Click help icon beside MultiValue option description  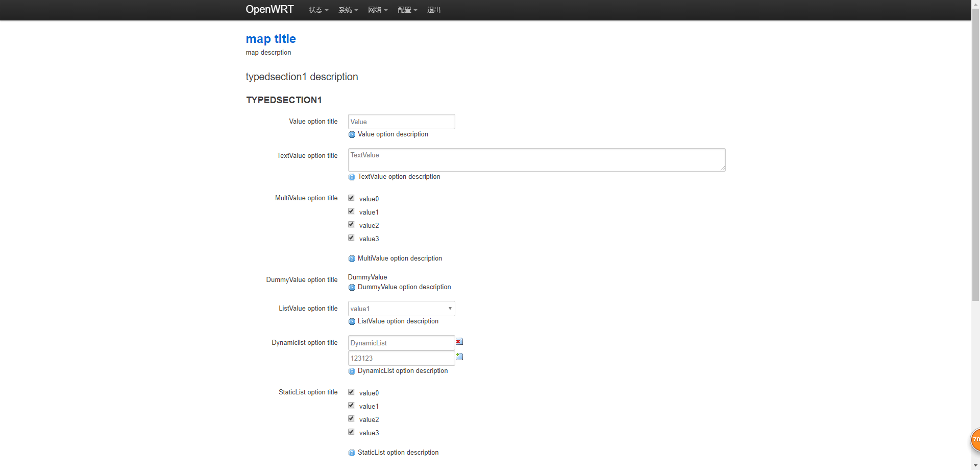[352, 259]
